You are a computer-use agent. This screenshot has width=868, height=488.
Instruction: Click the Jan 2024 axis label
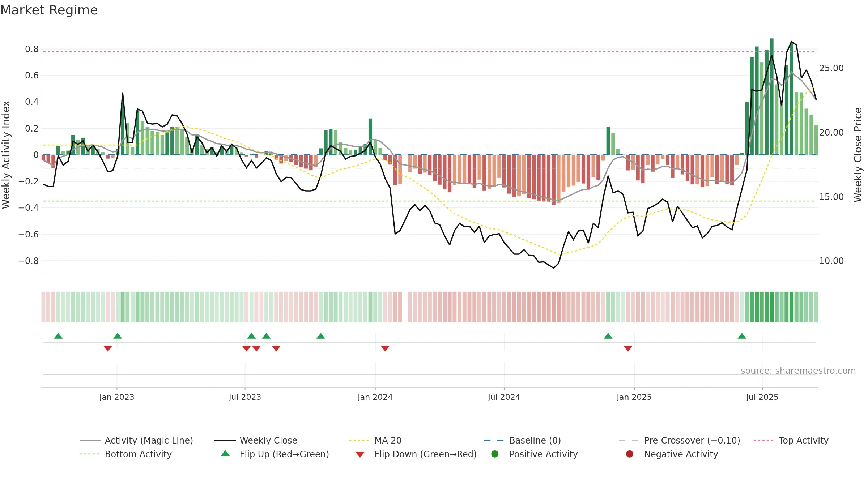[x=375, y=397]
